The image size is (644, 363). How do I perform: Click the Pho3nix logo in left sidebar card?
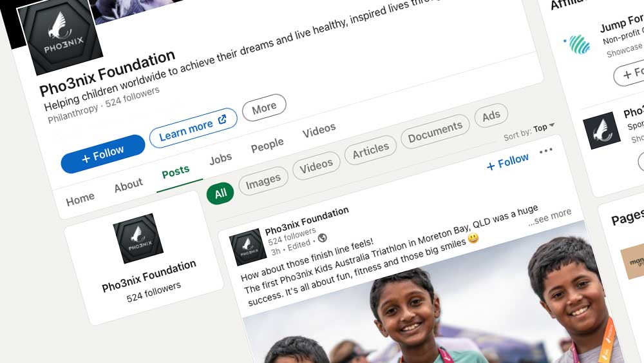pos(138,238)
